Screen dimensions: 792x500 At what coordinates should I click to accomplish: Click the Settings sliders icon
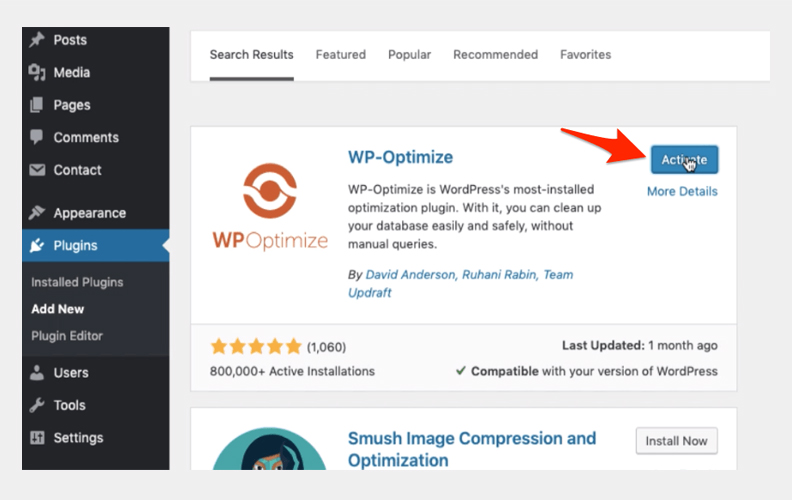pos(37,437)
